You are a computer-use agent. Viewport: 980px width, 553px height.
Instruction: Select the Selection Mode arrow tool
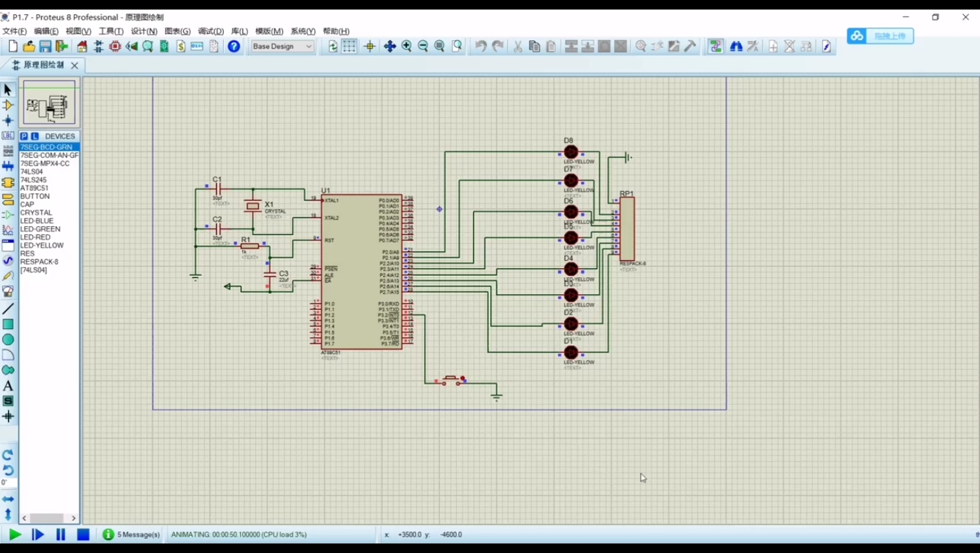pos(8,90)
